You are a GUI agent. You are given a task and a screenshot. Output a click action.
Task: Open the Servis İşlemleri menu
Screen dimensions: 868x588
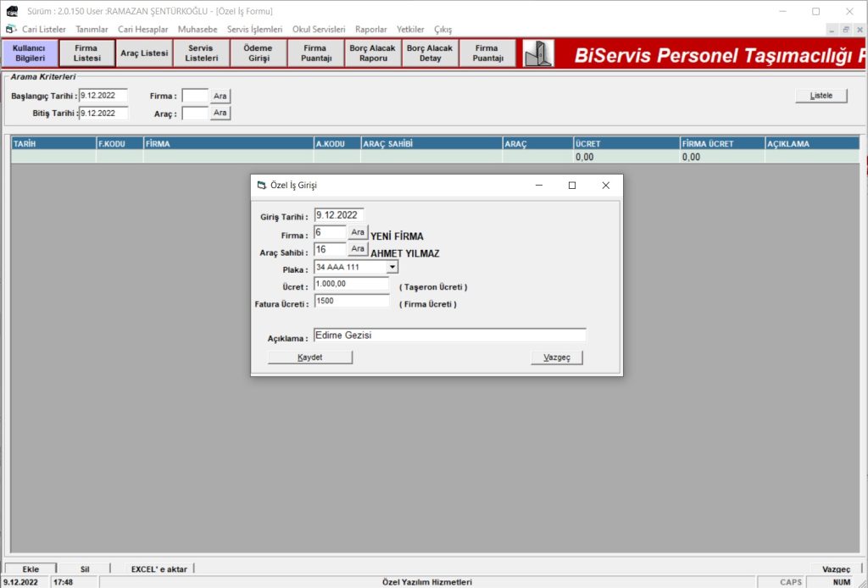coord(254,29)
